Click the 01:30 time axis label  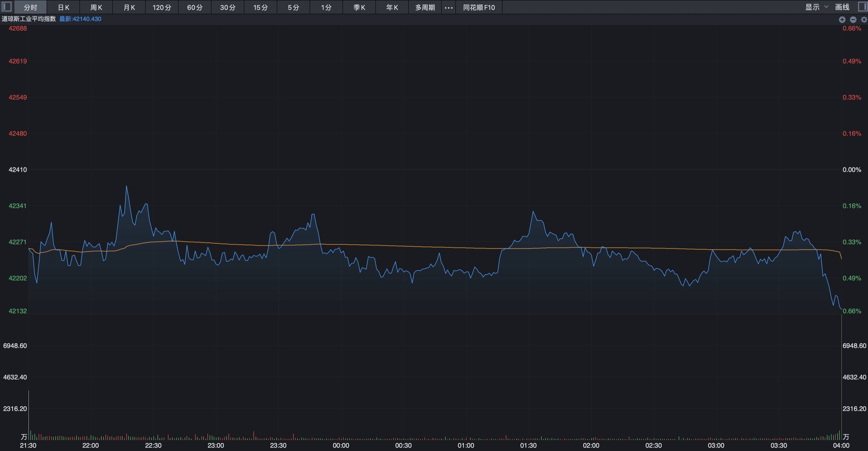528,445
